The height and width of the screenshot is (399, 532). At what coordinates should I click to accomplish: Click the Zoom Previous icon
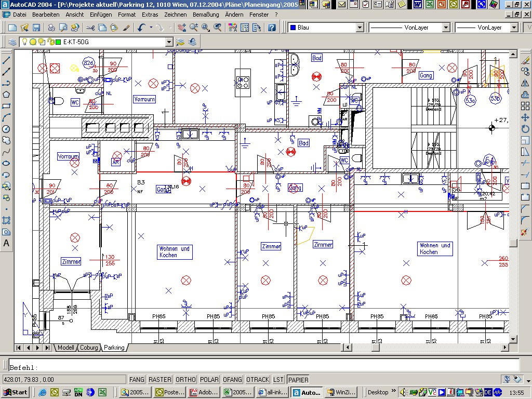point(218,28)
